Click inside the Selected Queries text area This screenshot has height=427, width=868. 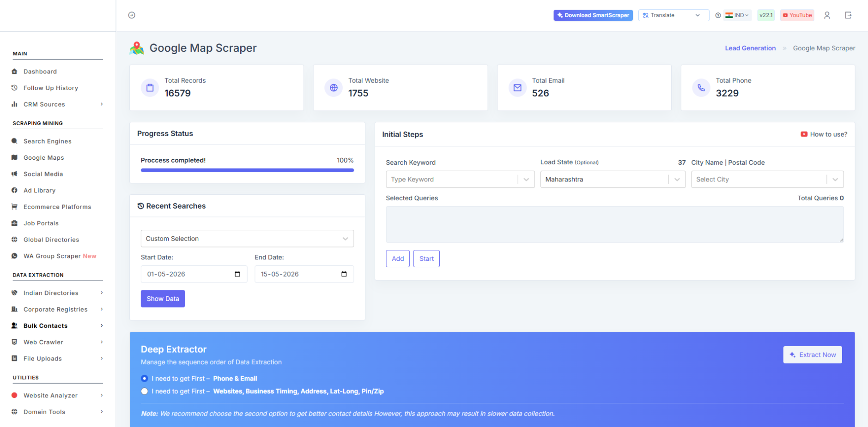pos(615,224)
